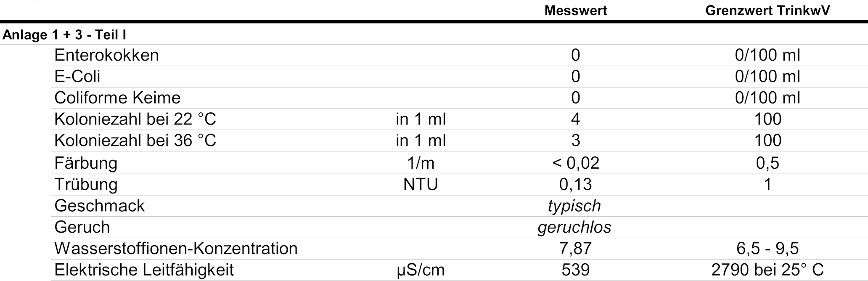The image size is (868, 281).
Task: Click the Wasserstoffionen-Konzentration label
Action: (176, 249)
